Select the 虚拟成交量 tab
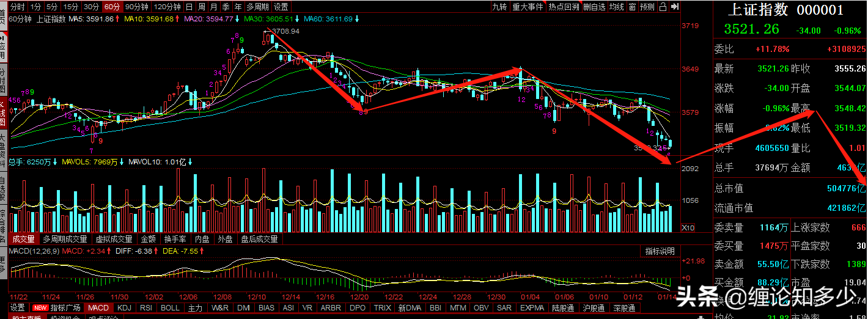 pyautogui.click(x=114, y=239)
